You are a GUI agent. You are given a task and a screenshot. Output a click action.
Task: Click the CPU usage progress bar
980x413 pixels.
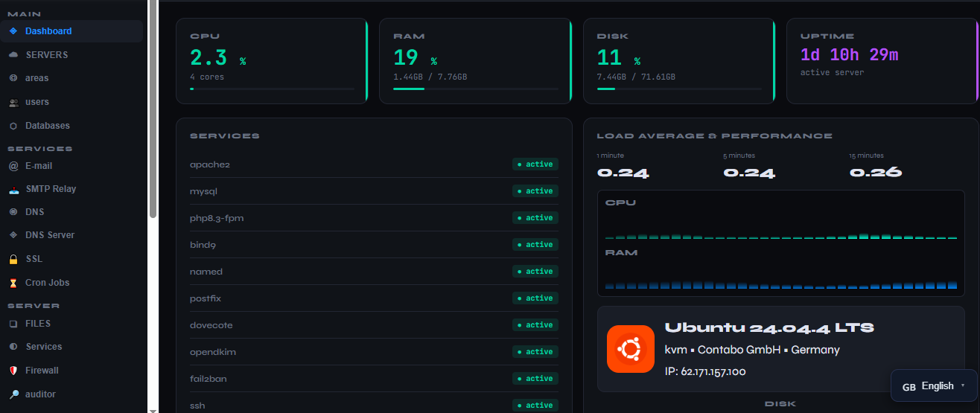(x=272, y=89)
